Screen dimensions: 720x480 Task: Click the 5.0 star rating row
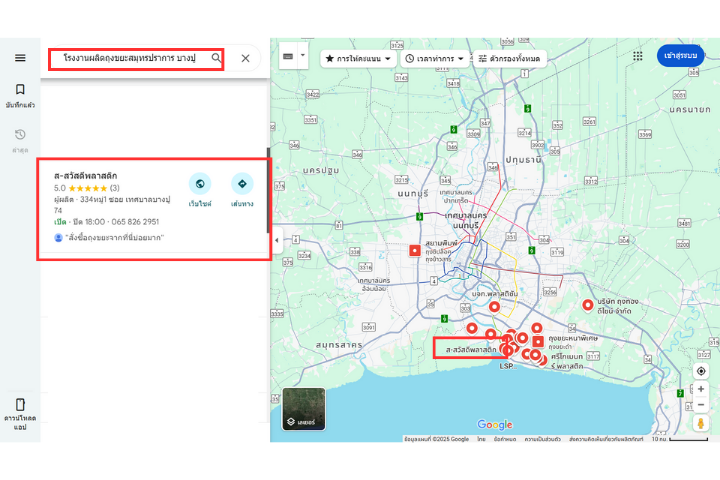coord(87,188)
